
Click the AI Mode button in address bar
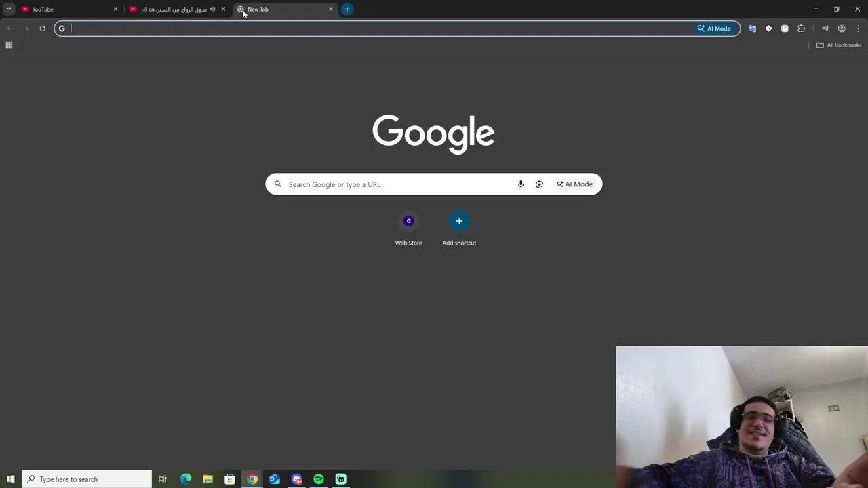[x=714, y=28]
